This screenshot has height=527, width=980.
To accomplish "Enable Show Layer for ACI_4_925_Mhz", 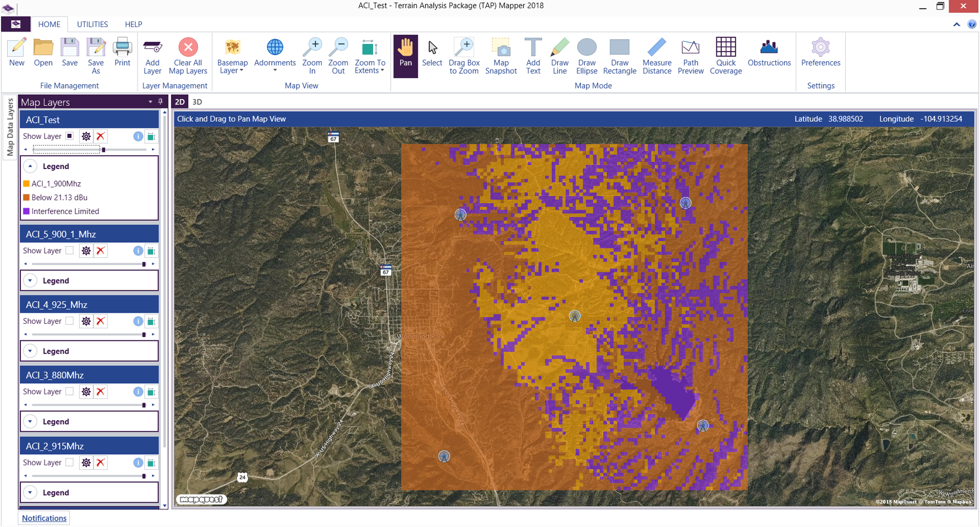I will (x=69, y=321).
